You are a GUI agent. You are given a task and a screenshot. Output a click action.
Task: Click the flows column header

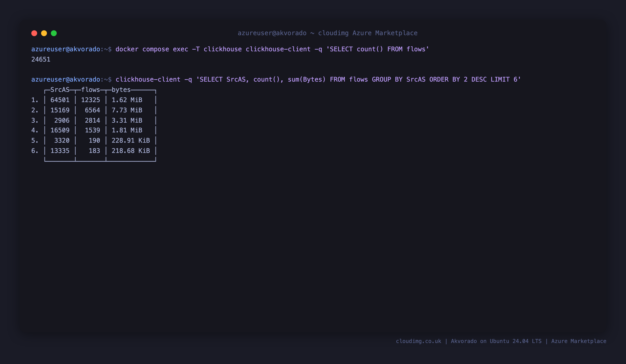[91, 90]
